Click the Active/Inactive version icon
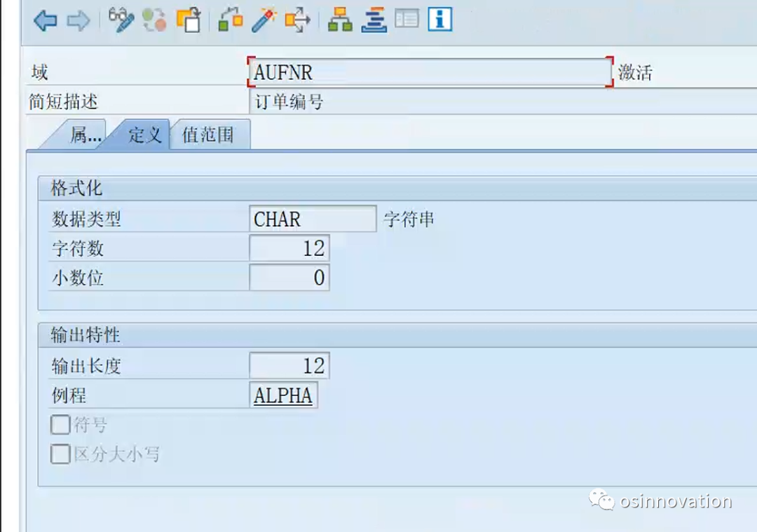The width and height of the screenshot is (757, 532). (x=154, y=20)
